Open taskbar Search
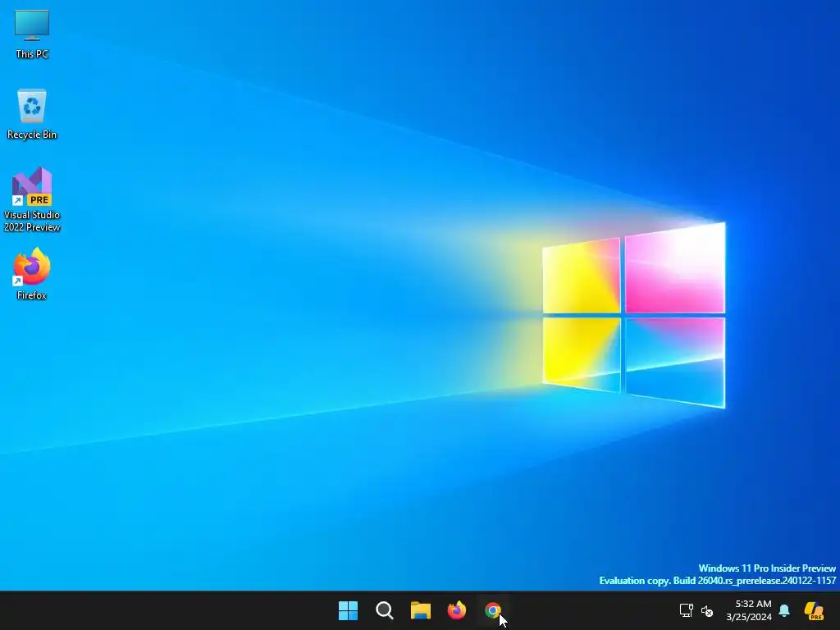840x630 pixels. (385, 610)
